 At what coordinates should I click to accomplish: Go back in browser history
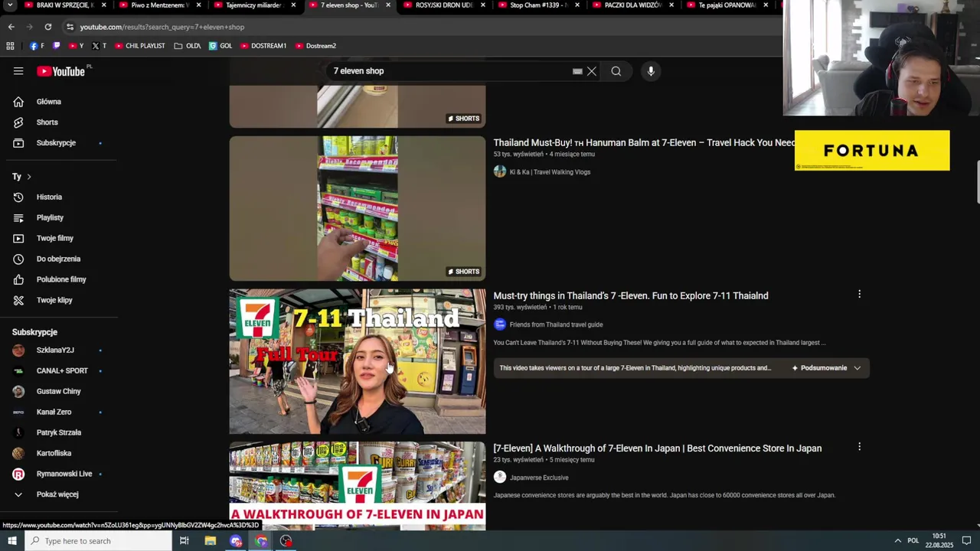11,27
